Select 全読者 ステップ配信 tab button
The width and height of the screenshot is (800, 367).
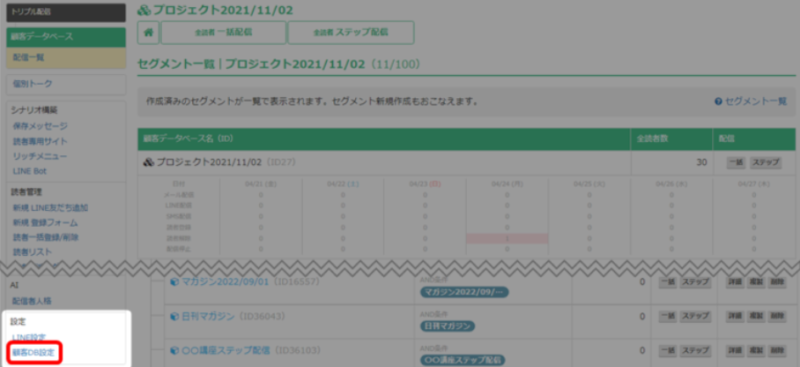tap(351, 33)
